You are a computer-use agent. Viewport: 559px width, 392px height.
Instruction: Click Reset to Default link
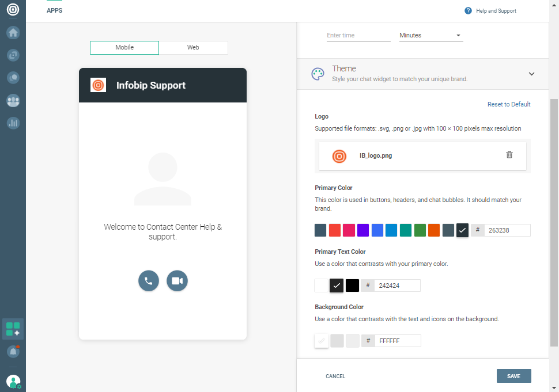509,104
